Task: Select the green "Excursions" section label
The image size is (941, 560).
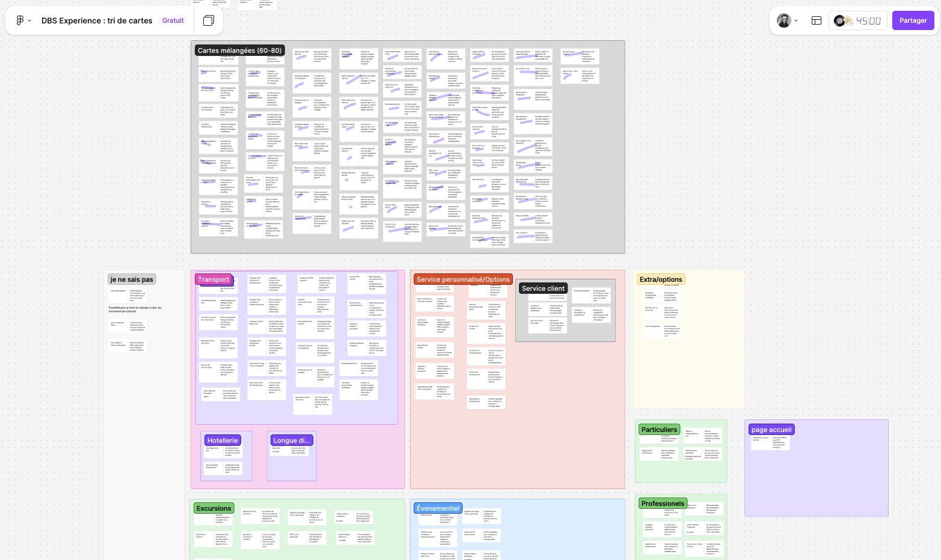Action: pyautogui.click(x=213, y=508)
